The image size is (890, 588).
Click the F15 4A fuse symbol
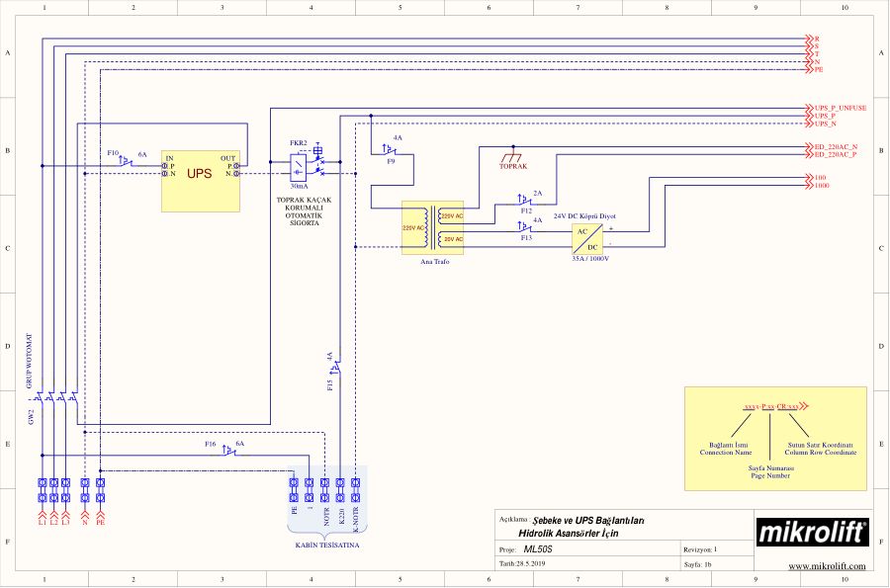tap(336, 367)
